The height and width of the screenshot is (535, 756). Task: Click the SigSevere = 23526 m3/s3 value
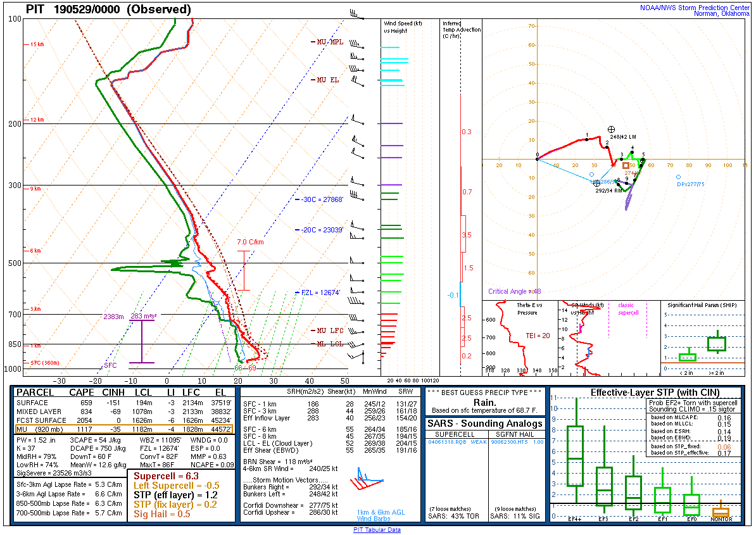pyautogui.click(x=54, y=474)
